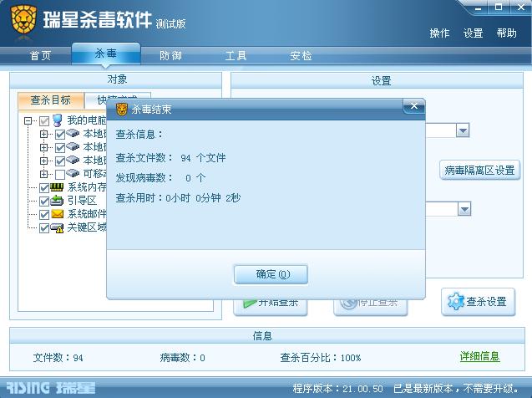Click the My Computer icon in tree
This screenshot has width=532, height=398.
click(58, 120)
